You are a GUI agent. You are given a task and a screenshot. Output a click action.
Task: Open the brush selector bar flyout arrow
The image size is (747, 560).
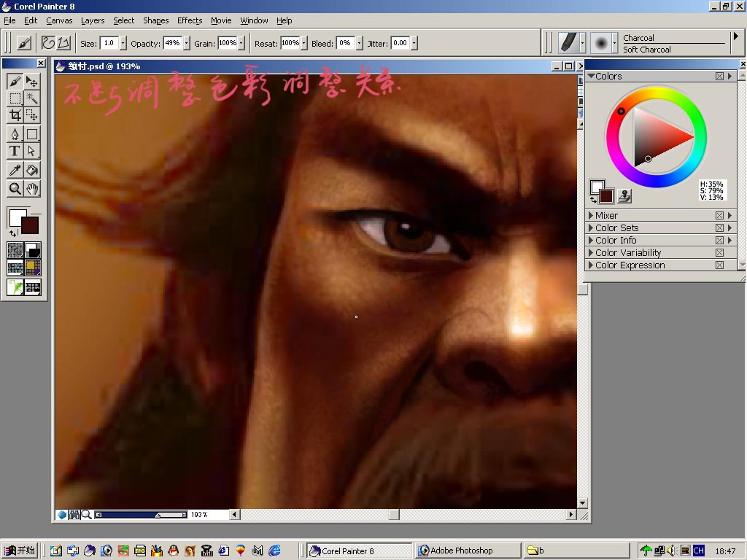click(736, 36)
